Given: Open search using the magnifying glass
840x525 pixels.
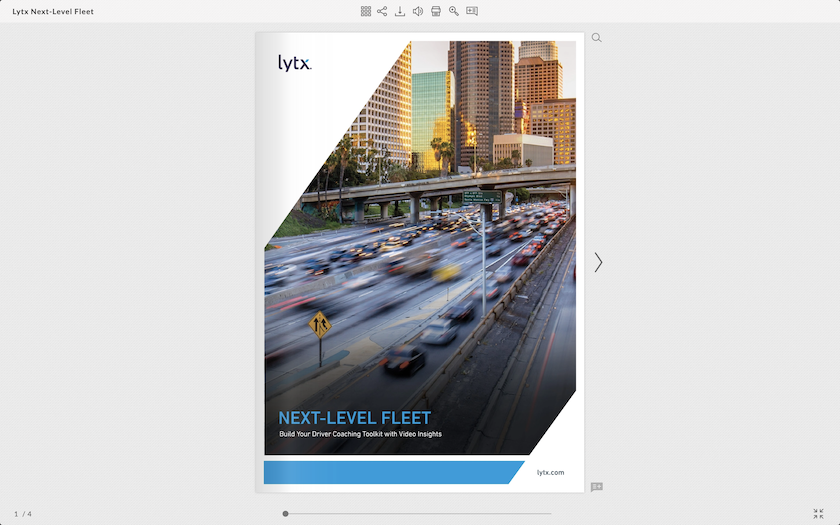Looking at the screenshot, I should (597, 38).
